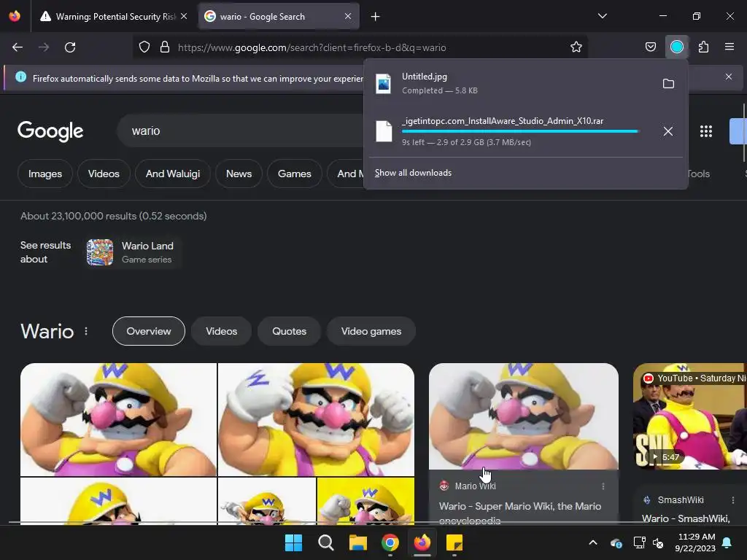The width and height of the screenshot is (747, 560).
Task: Open Wario thumbs-up second image
Action: (316, 419)
